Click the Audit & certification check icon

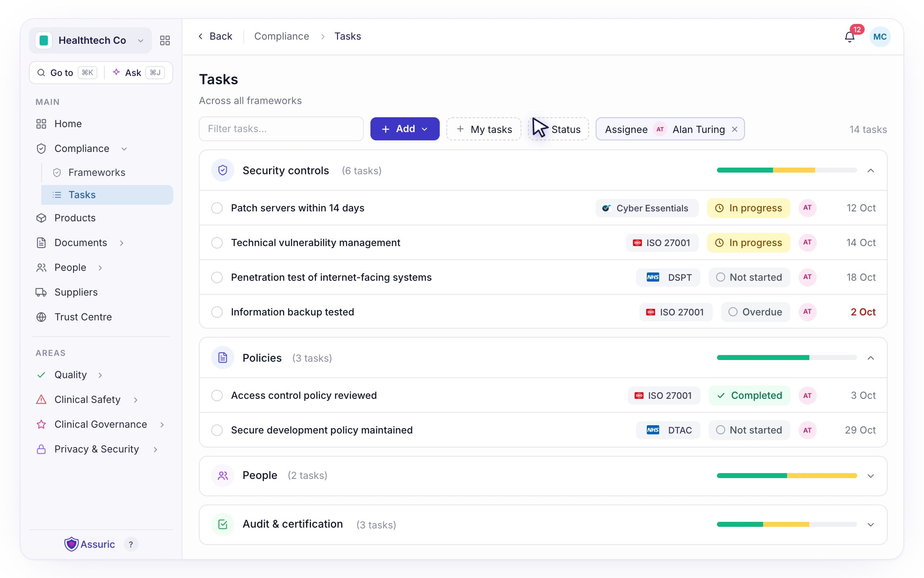223,524
